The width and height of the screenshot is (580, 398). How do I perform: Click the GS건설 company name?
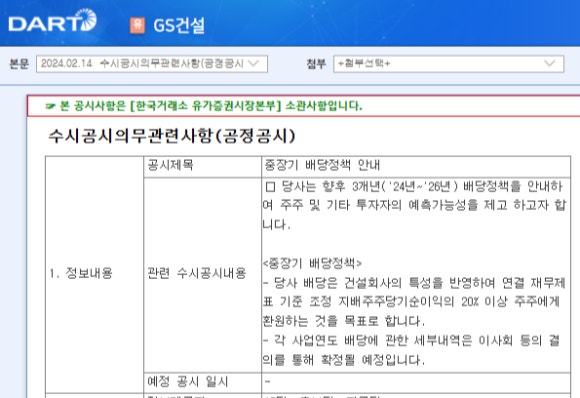[x=179, y=26]
